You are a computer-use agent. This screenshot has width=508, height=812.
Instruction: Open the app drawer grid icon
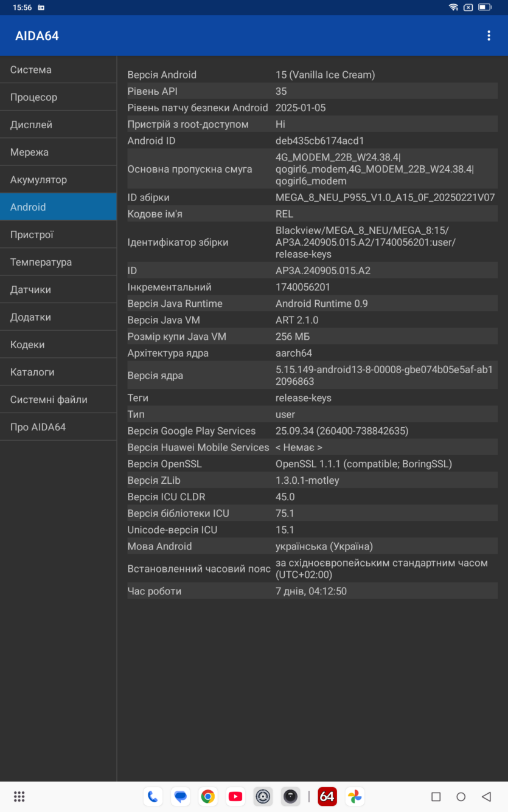[x=19, y=796]
